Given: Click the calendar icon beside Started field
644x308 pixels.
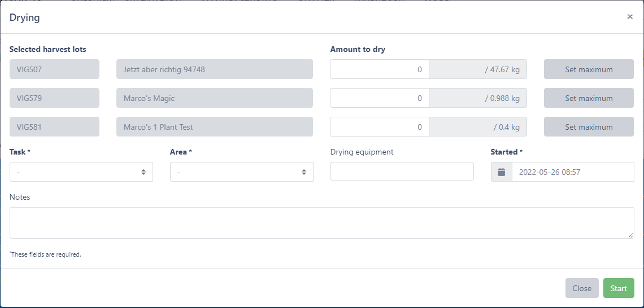Looking at the screenshot, I should coord(501,172).
